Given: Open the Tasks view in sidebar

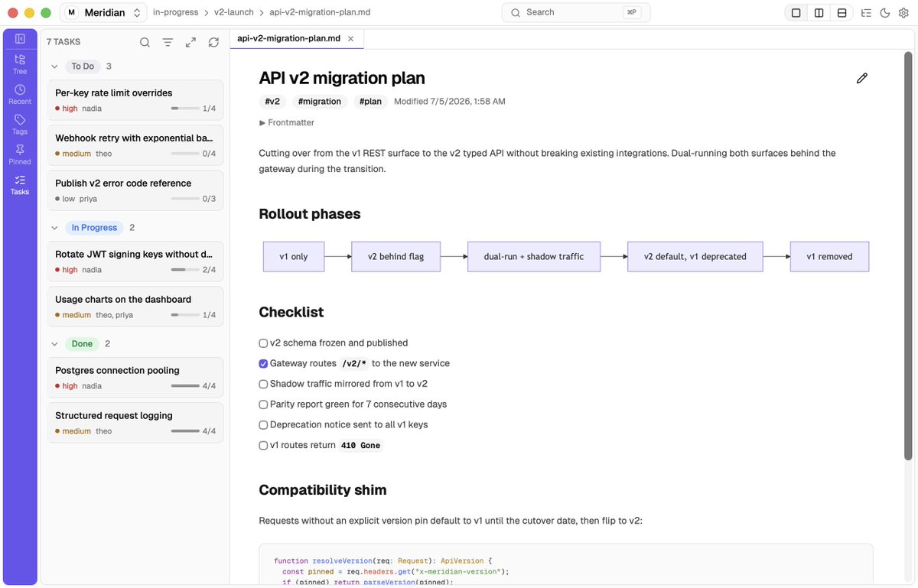Looking at the screenshot, I should (20, 185).
